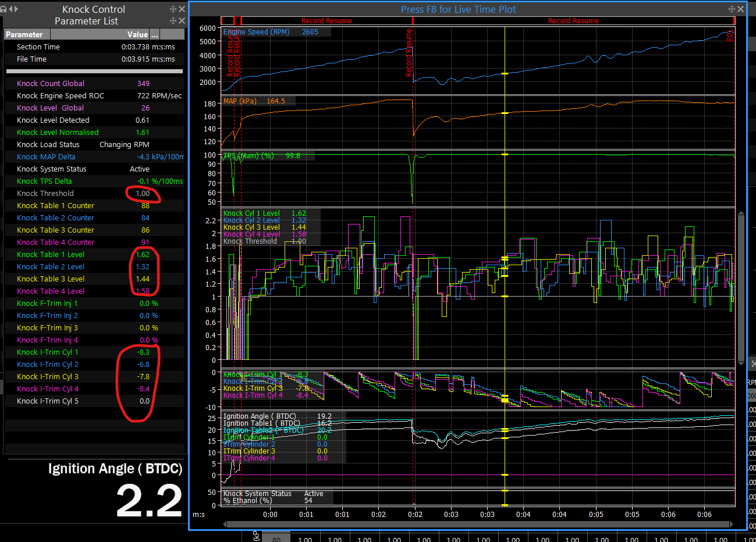Select the Knock Threshold parameter row
Image resolution: width=756 pixels, height=542 pixels.
[x=94, y=193]
